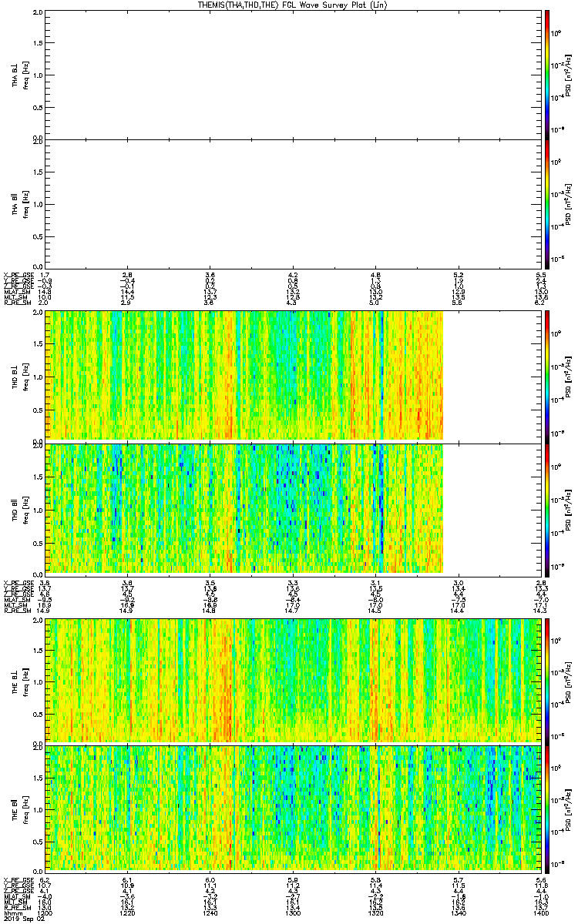Click the 'THD B⊥ freq [Hz]' axis label

(x=20, y=375)
